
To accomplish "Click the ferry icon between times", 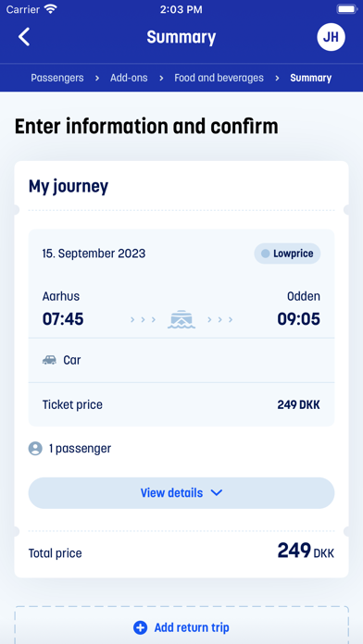I will (181, 319).
